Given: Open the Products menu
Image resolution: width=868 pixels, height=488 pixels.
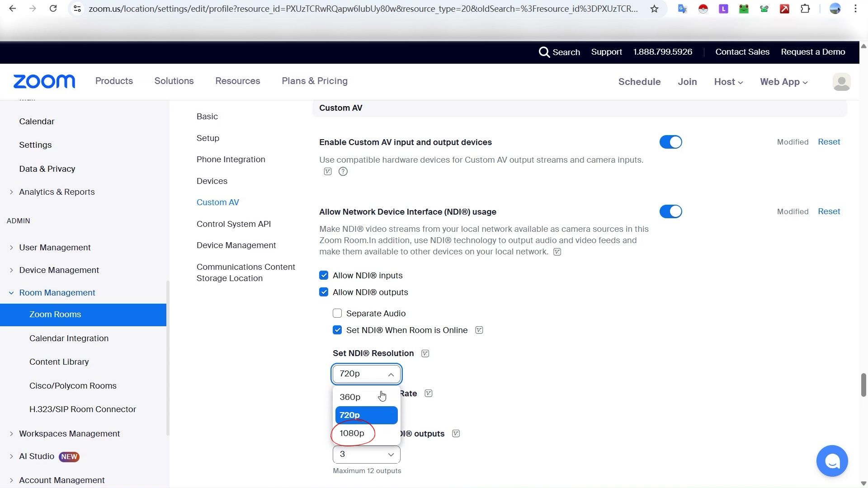Looking at the screenshot, I should (114, 81).
